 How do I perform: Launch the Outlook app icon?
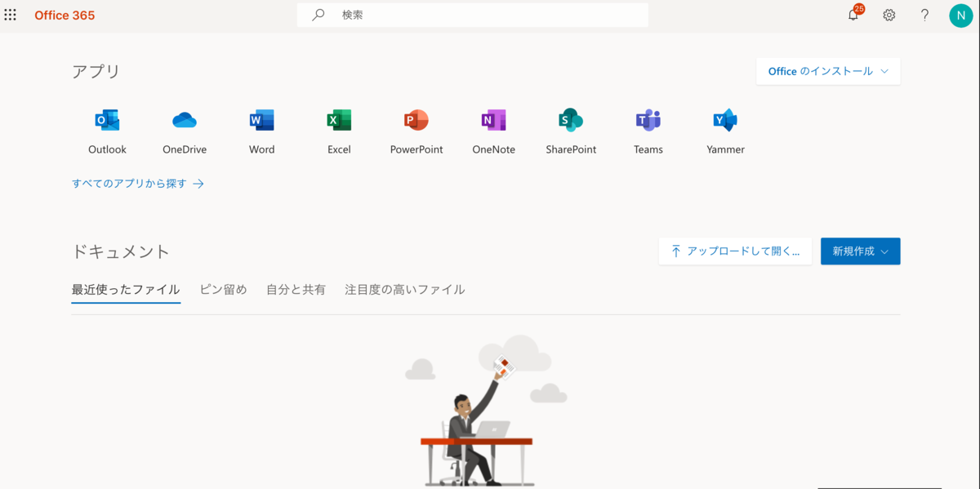pos(108,120)
